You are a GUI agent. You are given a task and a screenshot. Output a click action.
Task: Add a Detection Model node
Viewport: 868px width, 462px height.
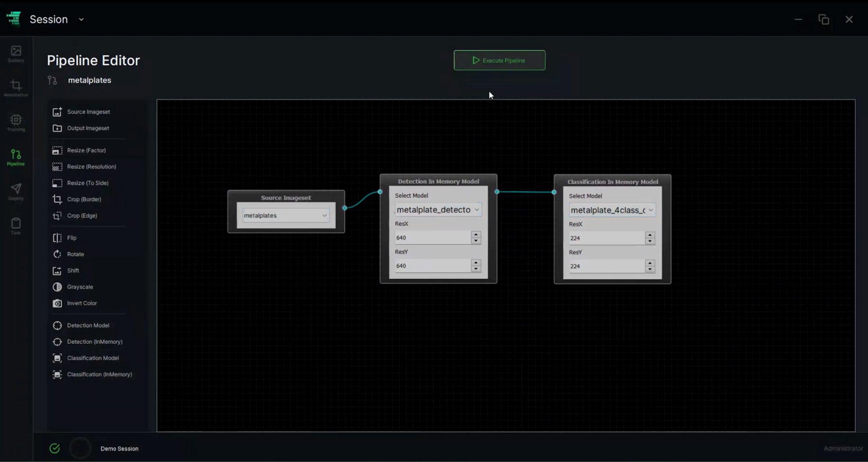(x=81, y=325)
